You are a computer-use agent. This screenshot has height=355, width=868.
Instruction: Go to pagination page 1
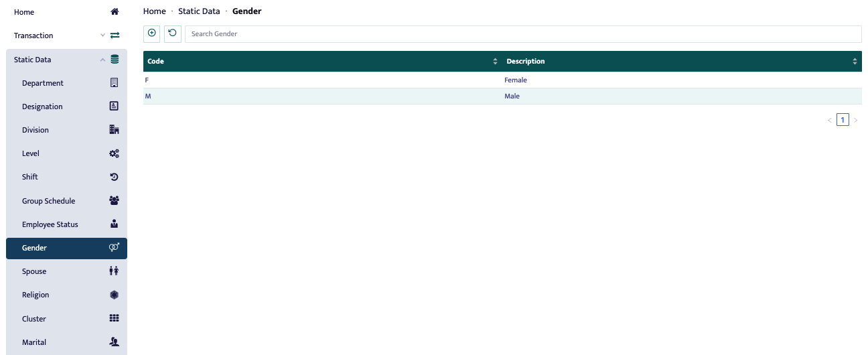[843, 120]
